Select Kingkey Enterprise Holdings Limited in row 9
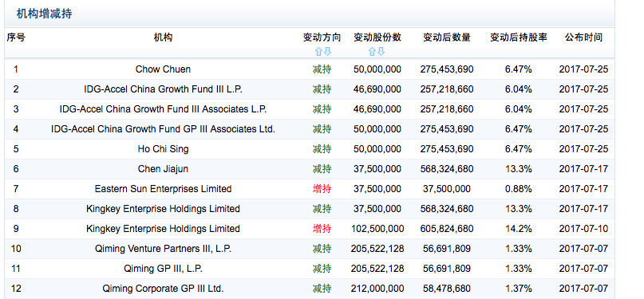This screenshot has width=644, height=299. click(x=163, y=229)
